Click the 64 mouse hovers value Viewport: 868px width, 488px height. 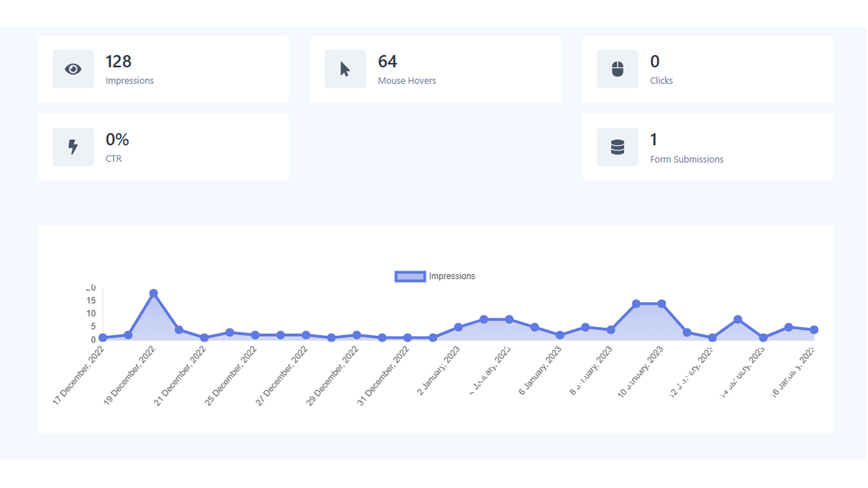(x=387, y=62)
